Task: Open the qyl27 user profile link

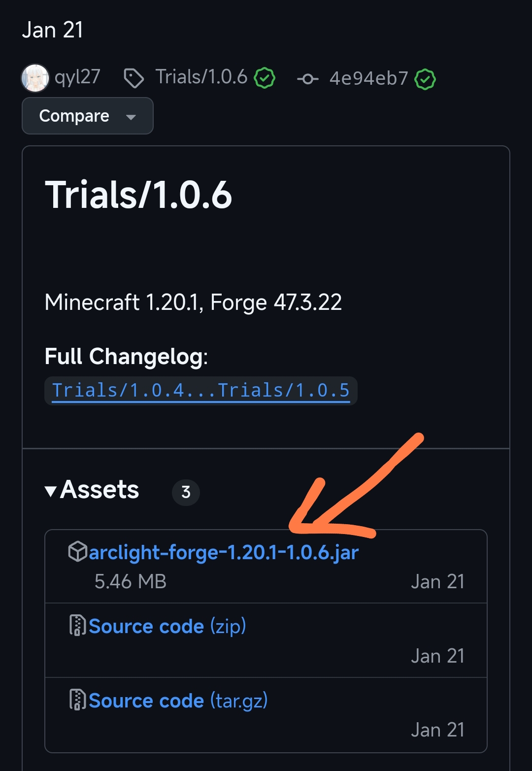Action: click(77, 77)
